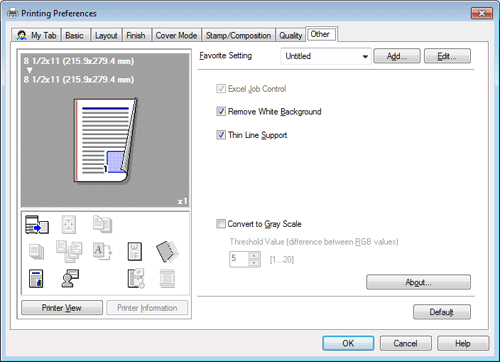The height and width of the screenshot is (362, 500).
Task: Enable Convert to Gray Scale
Action: [221, 224]
